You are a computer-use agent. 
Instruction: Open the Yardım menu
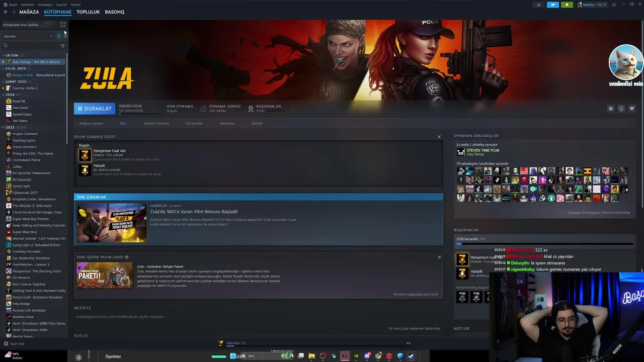coord(75,5)
